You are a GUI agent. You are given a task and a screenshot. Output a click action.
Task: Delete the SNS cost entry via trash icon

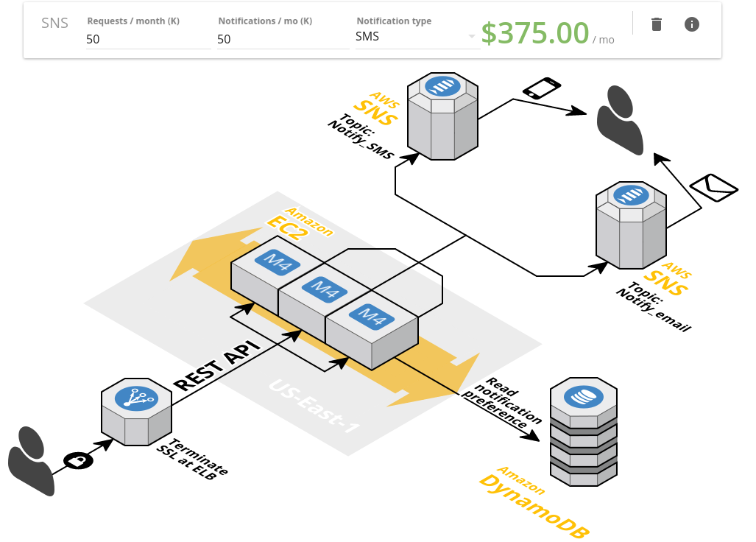click(656, 24)
